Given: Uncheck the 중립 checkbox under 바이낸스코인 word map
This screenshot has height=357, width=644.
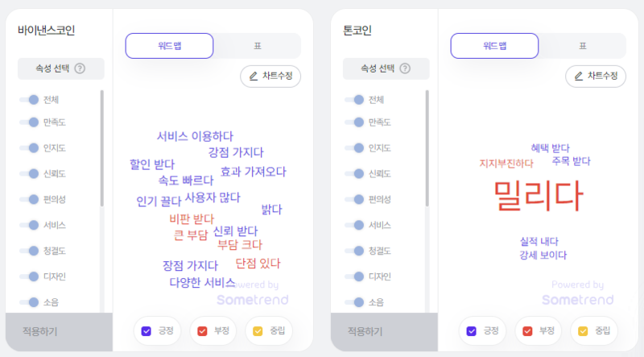Looking at the screenshot, I should (x=258, y=331).
